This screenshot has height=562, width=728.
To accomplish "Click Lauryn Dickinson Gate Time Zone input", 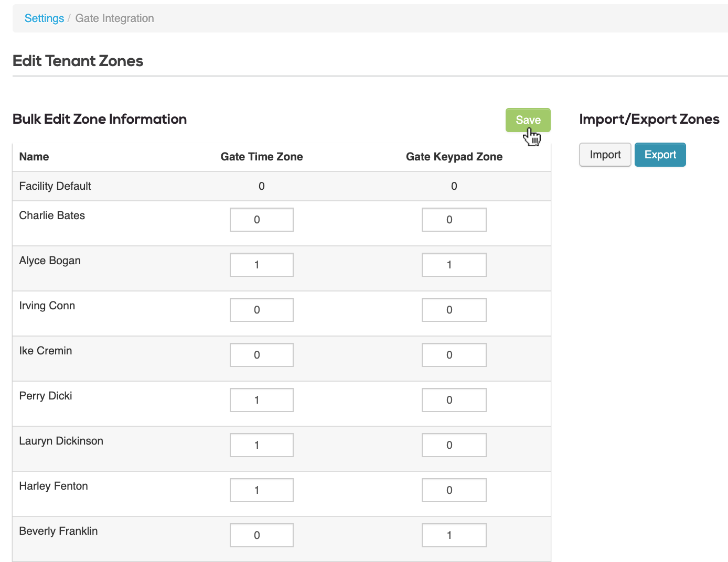I will (x=261, y=445).
